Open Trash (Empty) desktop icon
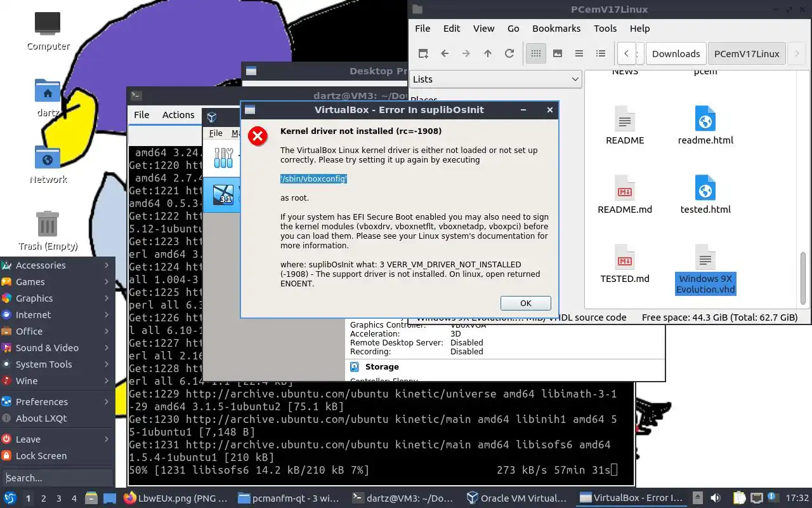This screenshot has height=508, width=812. coord(48,231)
